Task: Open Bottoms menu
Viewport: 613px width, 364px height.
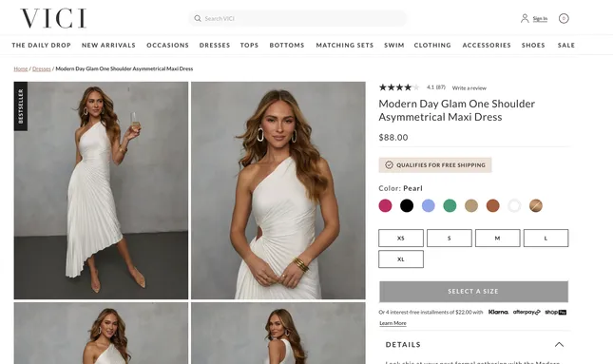Action: pos(287,45)
